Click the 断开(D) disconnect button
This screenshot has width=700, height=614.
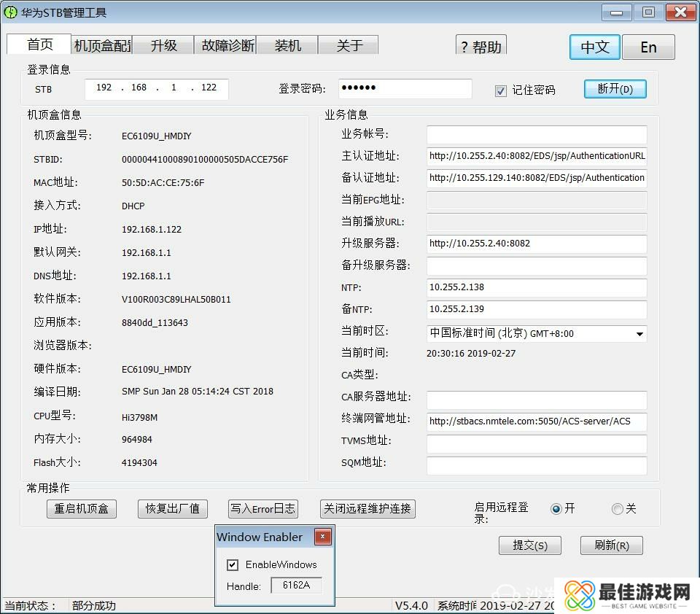[615, 89]
